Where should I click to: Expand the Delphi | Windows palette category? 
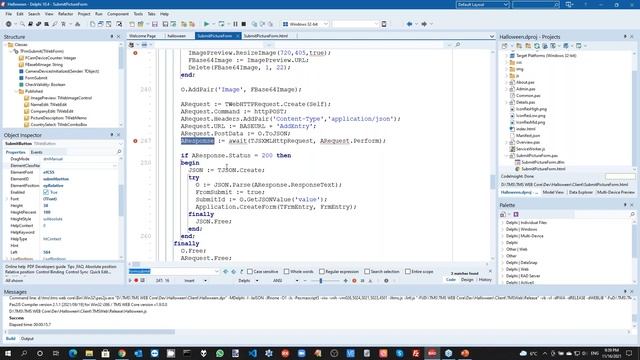pos(503,229)
